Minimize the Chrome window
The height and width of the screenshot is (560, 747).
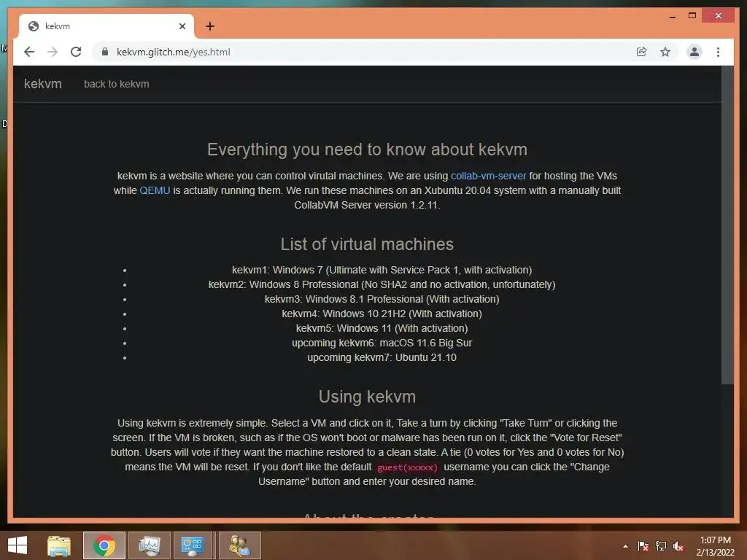[672, 17]
